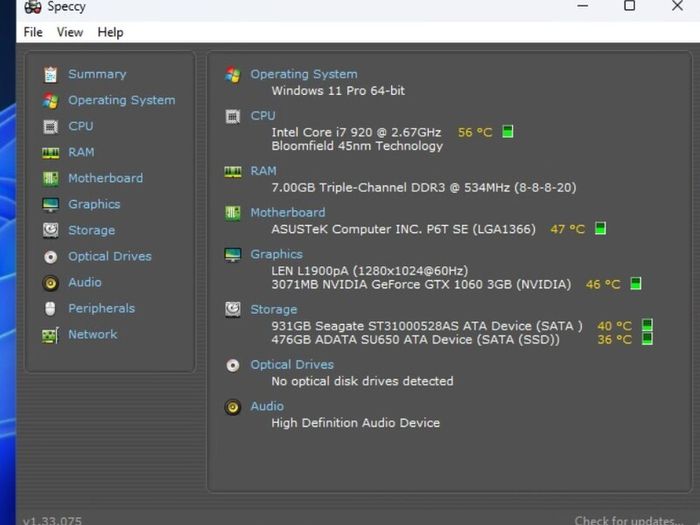Click the CPU heading link in the summary
This screenshot has height=525, width=700.
[263, 116]
